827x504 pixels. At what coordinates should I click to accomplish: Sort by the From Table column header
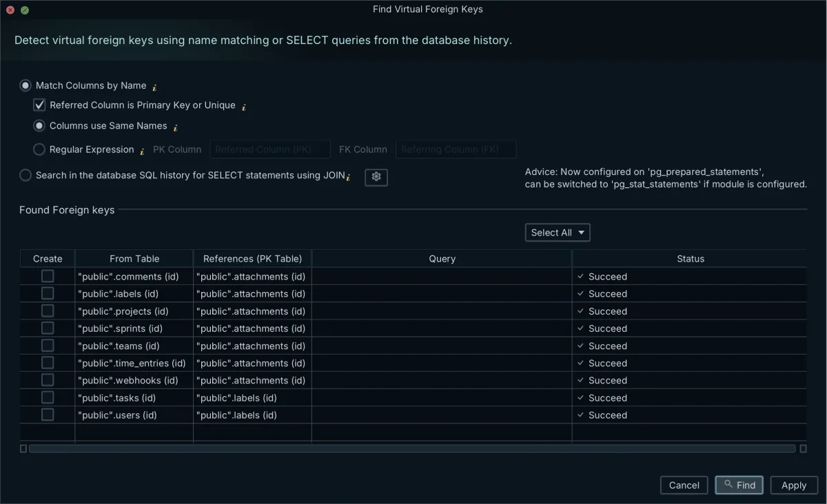134,259
